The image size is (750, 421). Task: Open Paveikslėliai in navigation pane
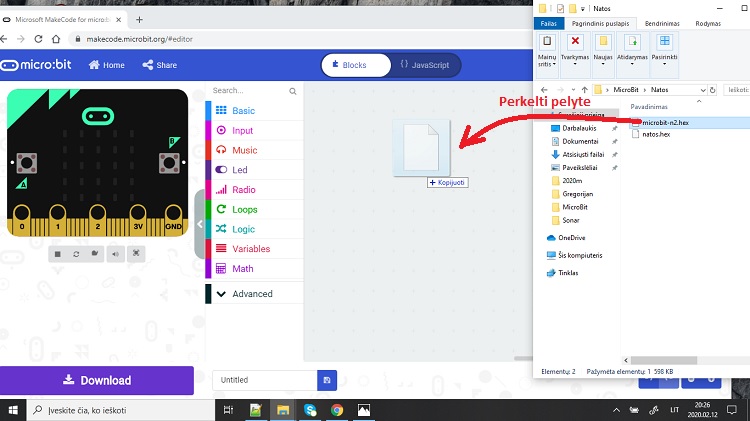pyautogui.click(x=580, y=167)
